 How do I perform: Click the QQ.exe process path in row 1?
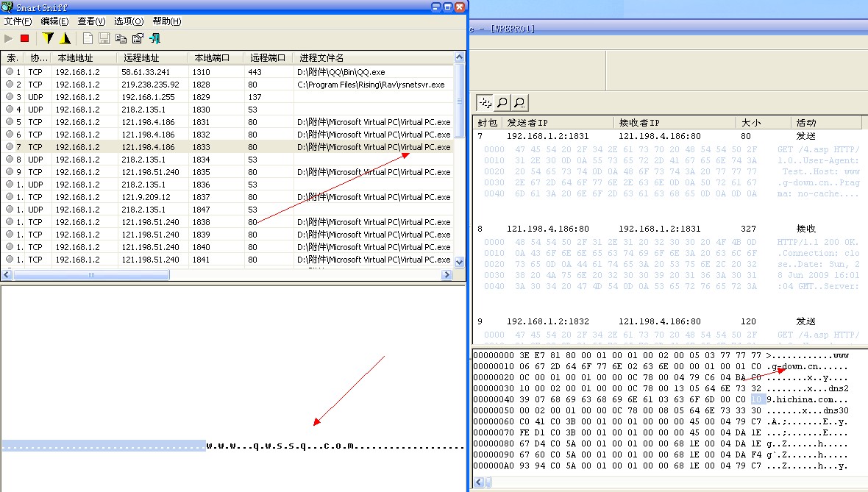point(341,72)
